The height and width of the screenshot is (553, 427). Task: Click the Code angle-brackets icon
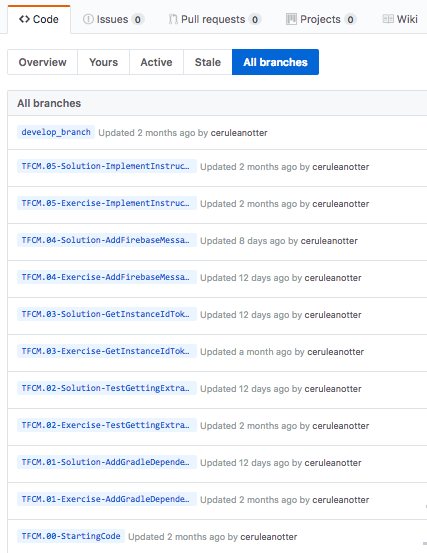click(24, 19)
